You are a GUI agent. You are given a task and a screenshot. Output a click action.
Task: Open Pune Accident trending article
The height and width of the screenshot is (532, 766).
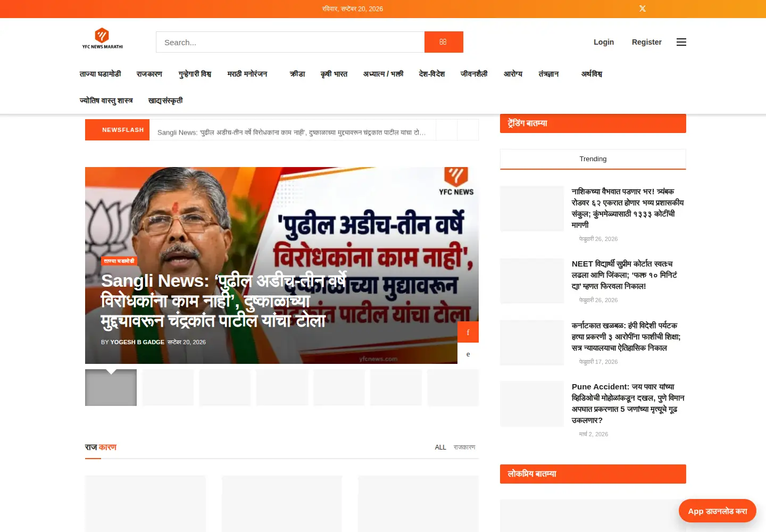click(628, 403)
